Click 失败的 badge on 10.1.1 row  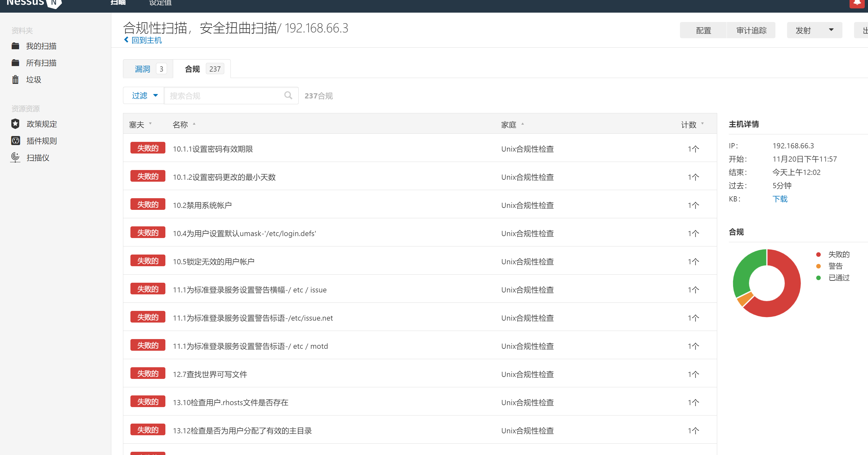click(148, 148)
